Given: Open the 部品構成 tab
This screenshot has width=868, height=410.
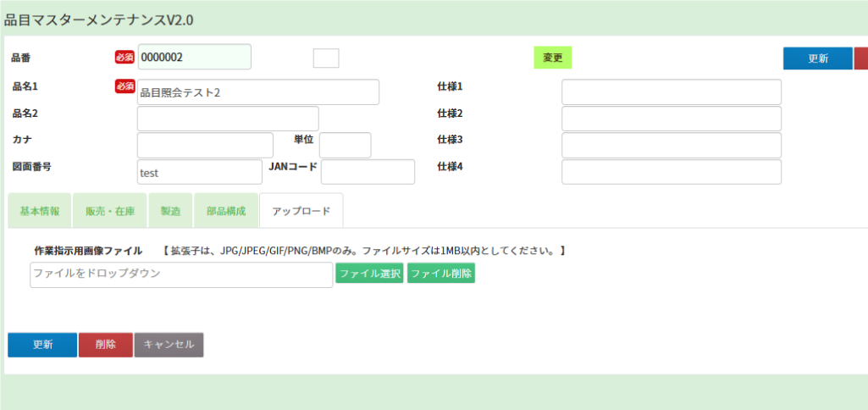Looking at the screenshot, I should (226, 211).
